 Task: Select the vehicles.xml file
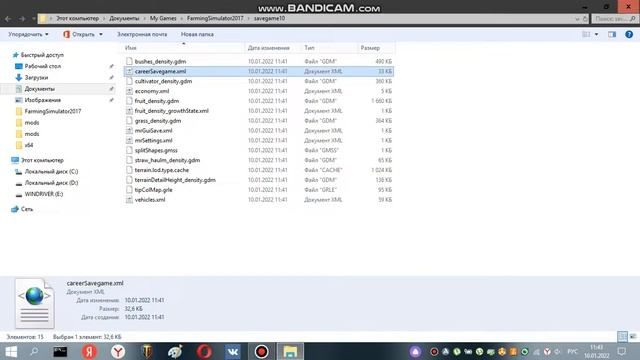[150, 200]
